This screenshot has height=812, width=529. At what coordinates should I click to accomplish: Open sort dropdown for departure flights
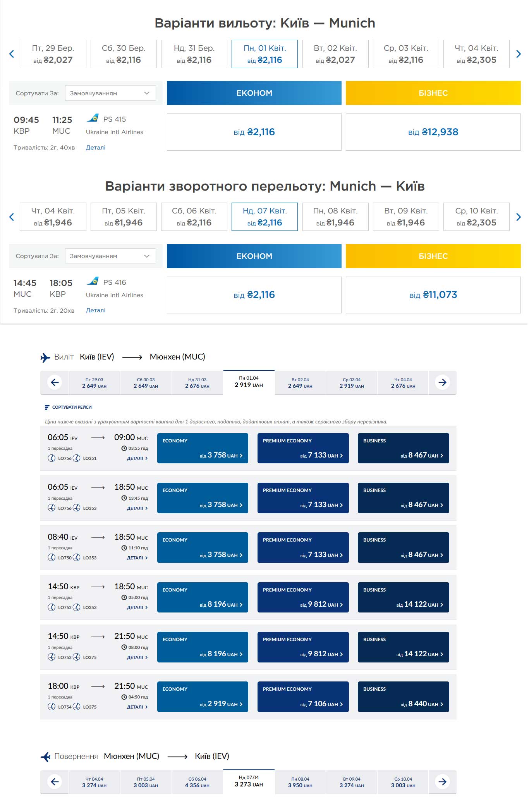click(x=110, y=93)
